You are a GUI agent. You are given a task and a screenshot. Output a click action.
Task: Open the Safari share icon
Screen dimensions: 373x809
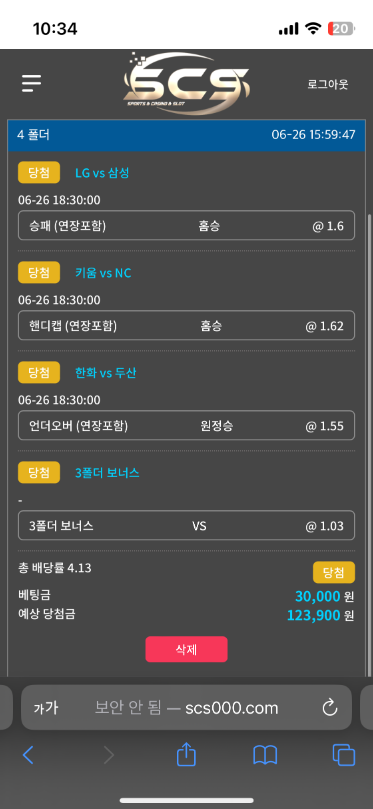[x=187, y=754]
